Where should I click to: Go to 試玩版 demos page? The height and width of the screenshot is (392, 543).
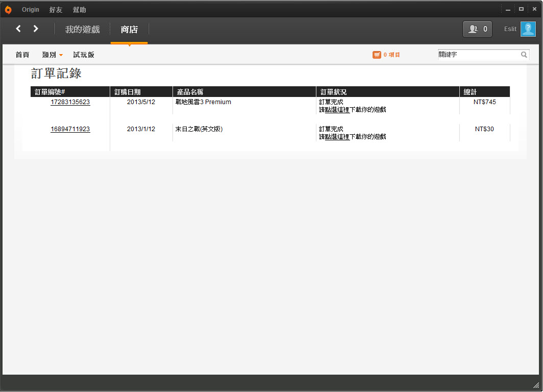click(x=84, y=55)
